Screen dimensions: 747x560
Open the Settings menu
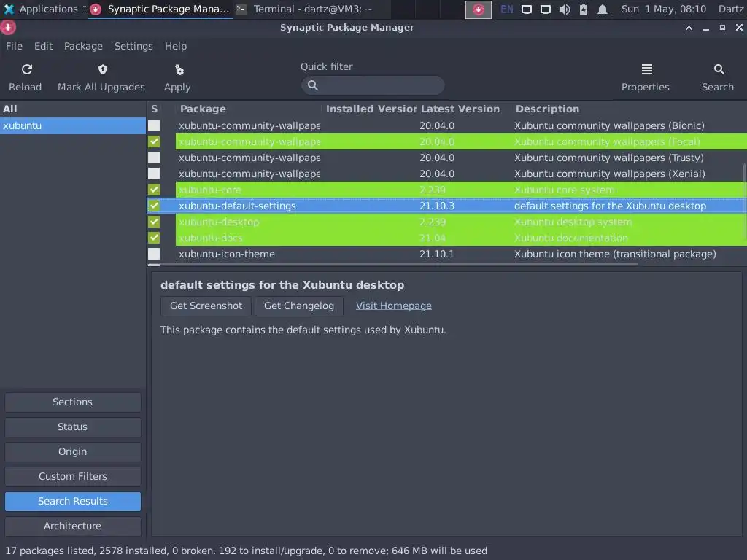pos(133,46)
